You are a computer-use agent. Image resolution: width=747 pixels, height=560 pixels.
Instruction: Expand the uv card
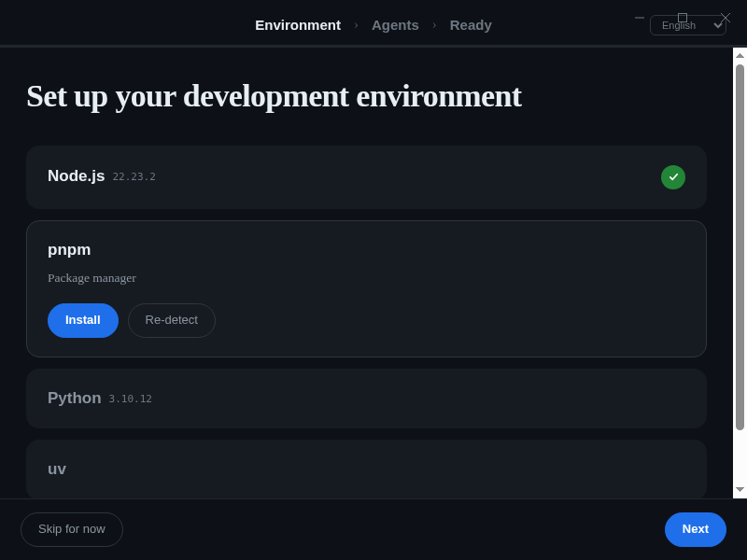(366, 469)
